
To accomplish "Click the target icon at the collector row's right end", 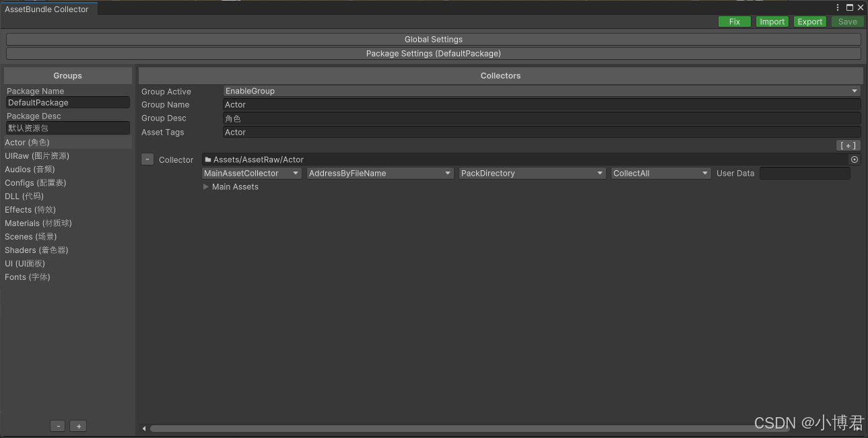I will 854,159.
